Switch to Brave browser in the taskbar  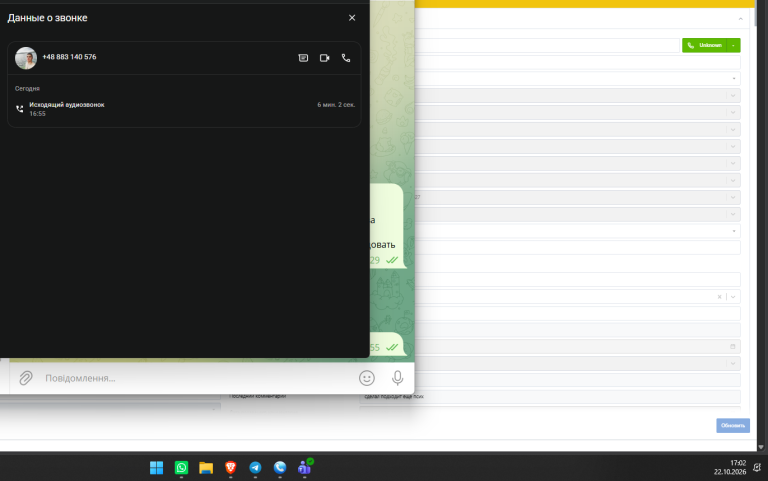point(231,468)
